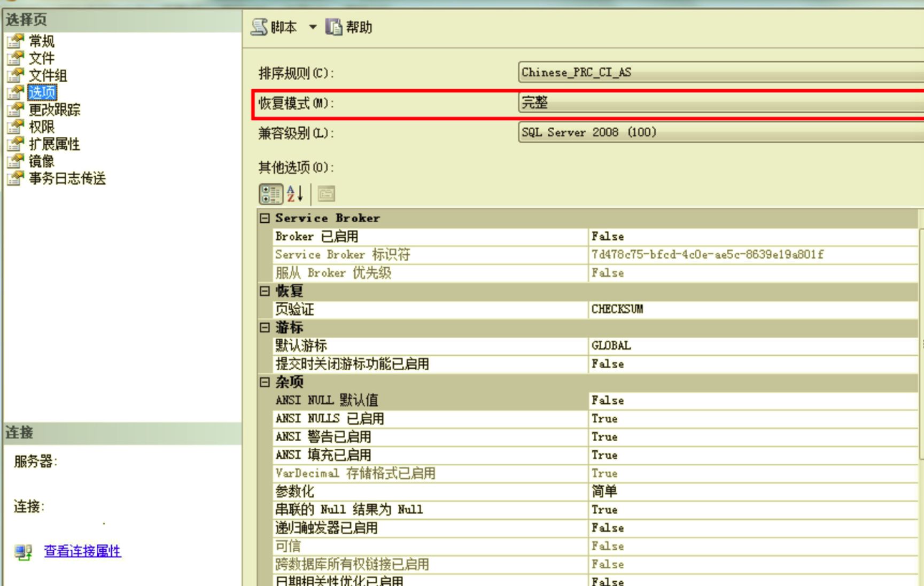Screen dimensions: 924x586
Task: Click the property pages icon
Action: tap(326, 194)
